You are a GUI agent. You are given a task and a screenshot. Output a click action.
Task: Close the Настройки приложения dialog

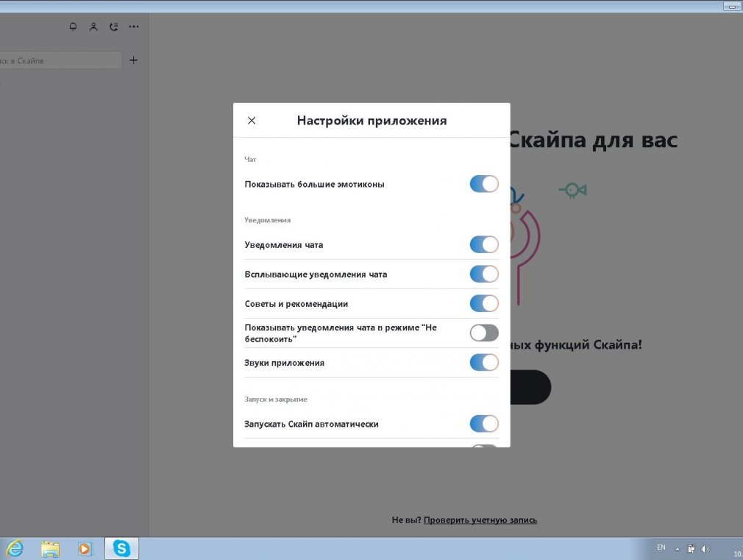coord(252,121)
